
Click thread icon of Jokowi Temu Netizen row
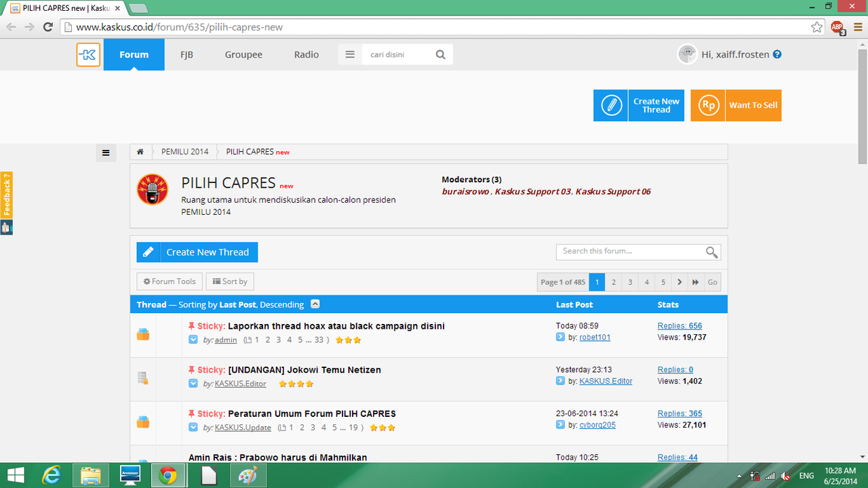click(x=143, y=378)
